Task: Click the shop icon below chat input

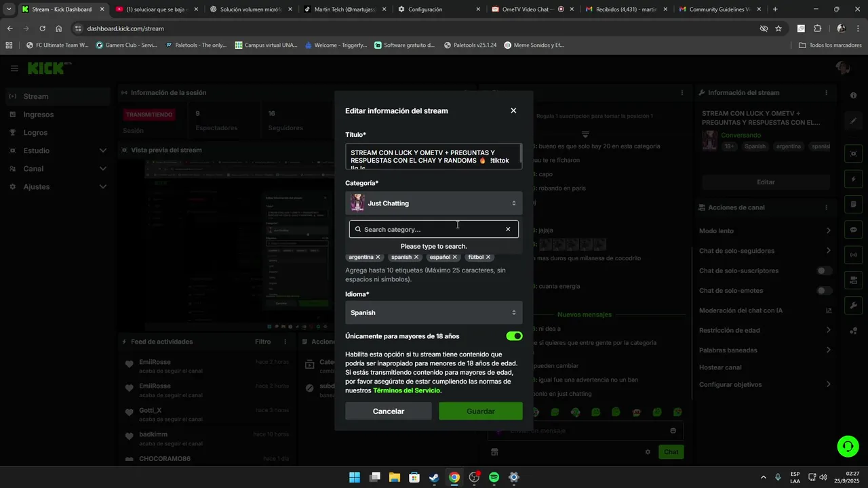Action: coord(494,452)
